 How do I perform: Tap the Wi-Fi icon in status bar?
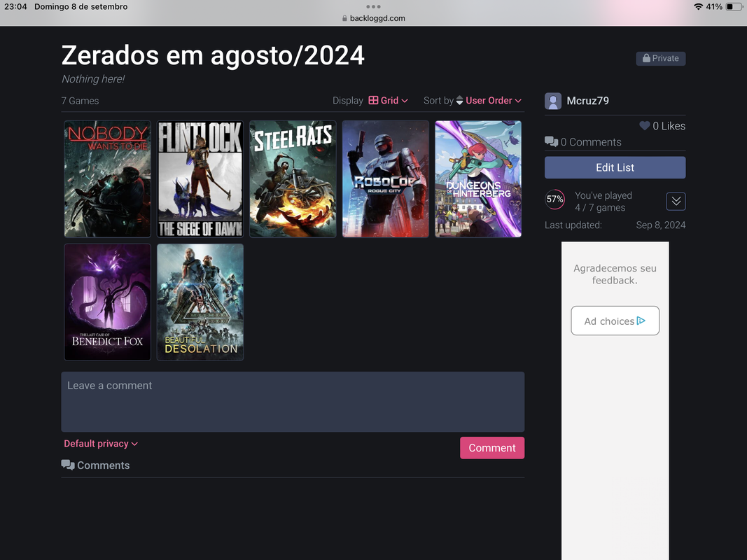click(x=698, y=7)
